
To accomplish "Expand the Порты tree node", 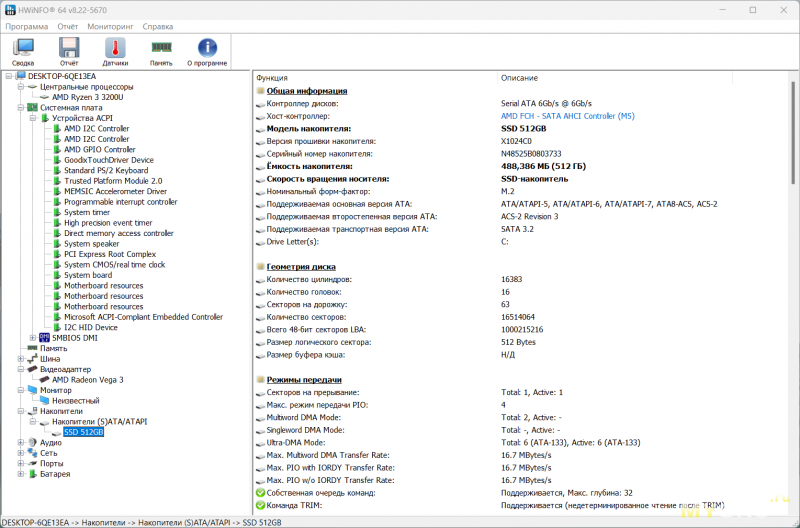I will [21, 463].
